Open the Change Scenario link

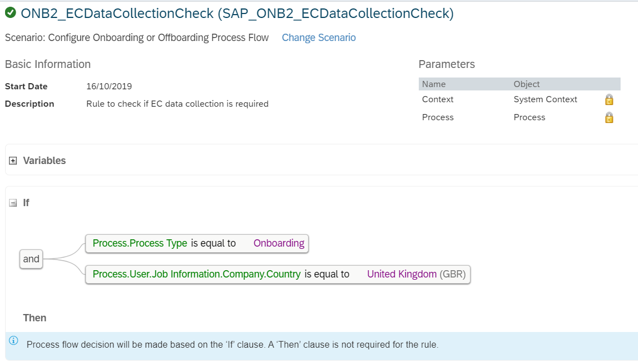(319, 38)
